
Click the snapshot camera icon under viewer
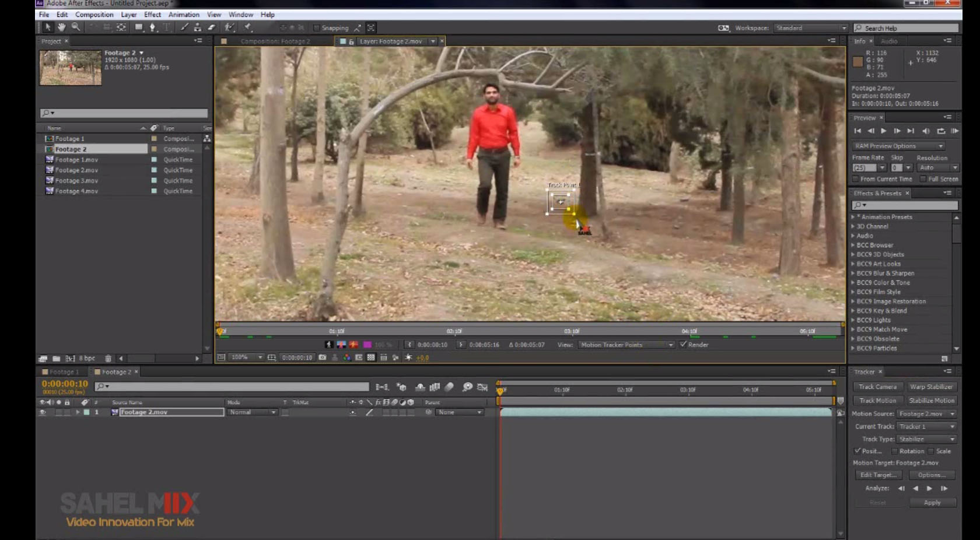pyautogui.click(x=323, y=357)
